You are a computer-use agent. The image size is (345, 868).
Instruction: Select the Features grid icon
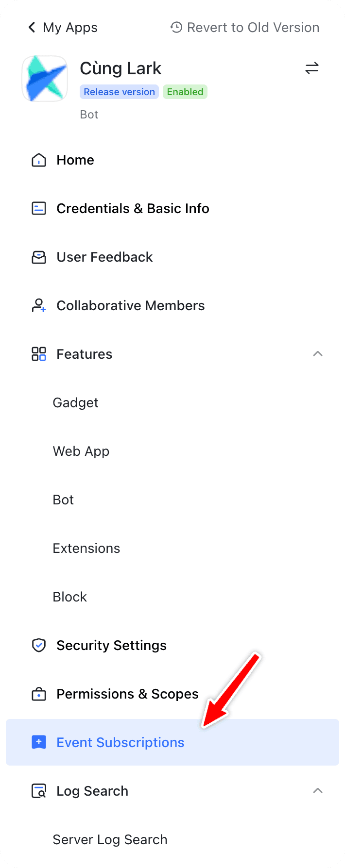click(x=38, y=354)
